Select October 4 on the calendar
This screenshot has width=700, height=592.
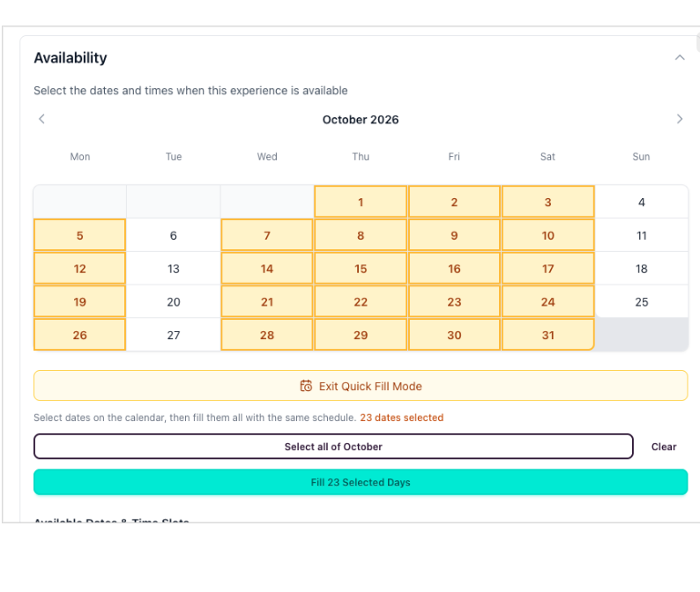642,202
